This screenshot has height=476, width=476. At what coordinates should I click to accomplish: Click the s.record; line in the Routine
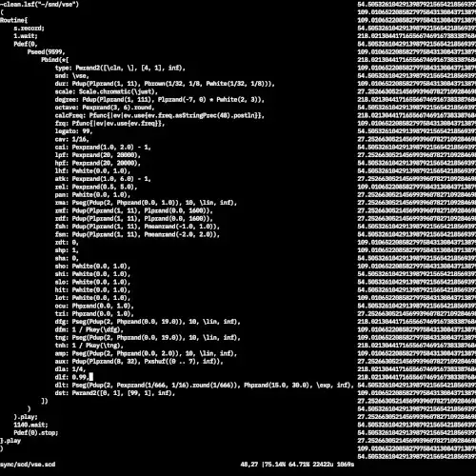point(29,29)
